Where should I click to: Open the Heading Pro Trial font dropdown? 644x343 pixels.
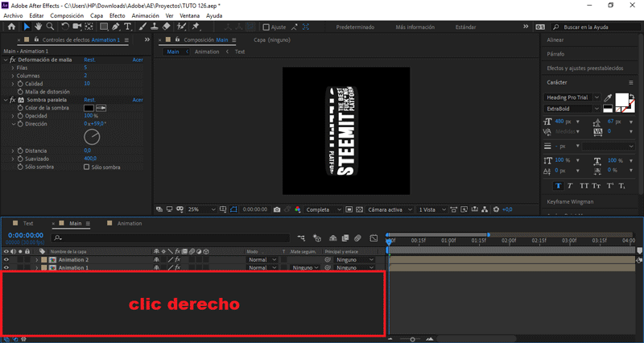point(598,97)
